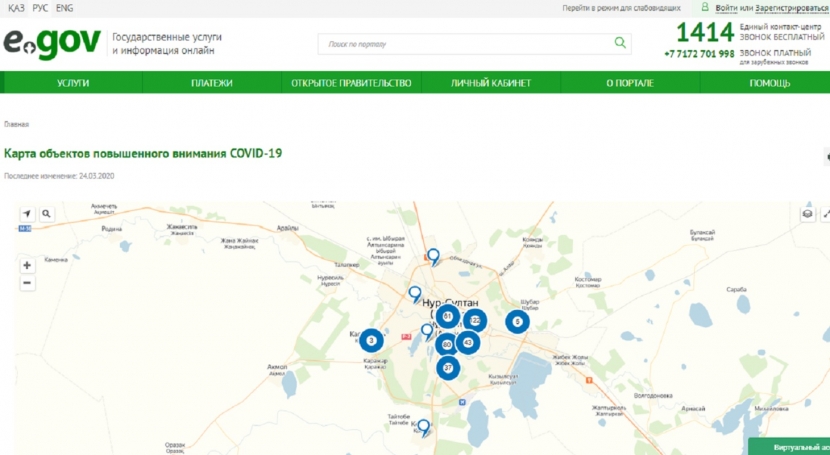830x455 pixels.
Task: Click the eGov portal logo
Action: 52,43
